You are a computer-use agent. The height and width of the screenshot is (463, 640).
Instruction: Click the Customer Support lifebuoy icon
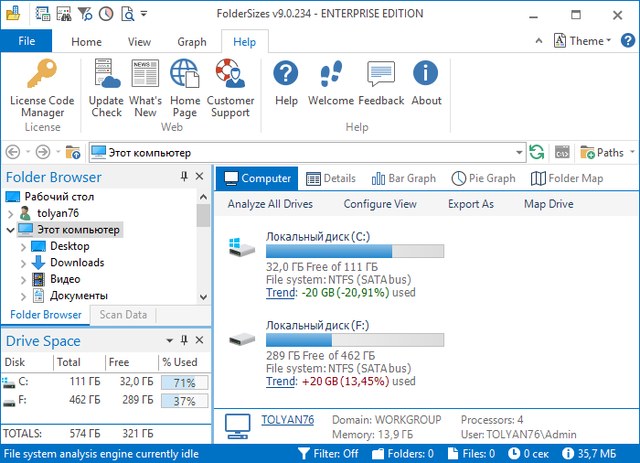230,76
